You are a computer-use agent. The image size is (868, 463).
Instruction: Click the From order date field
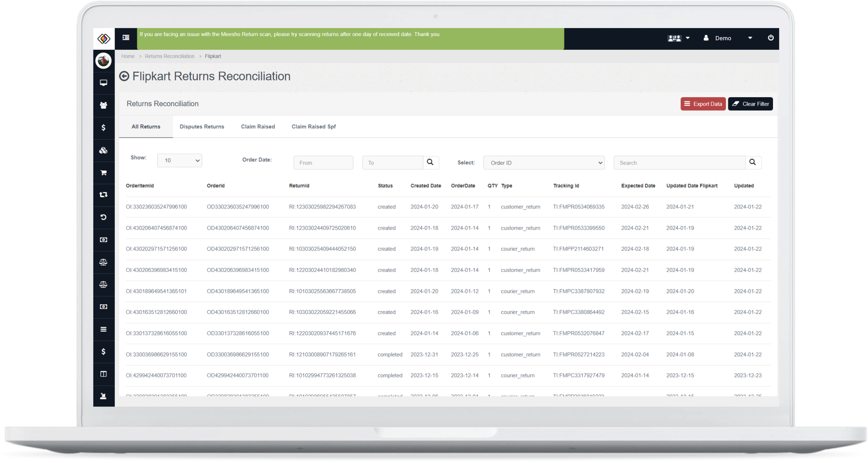(x=323, y=163)
